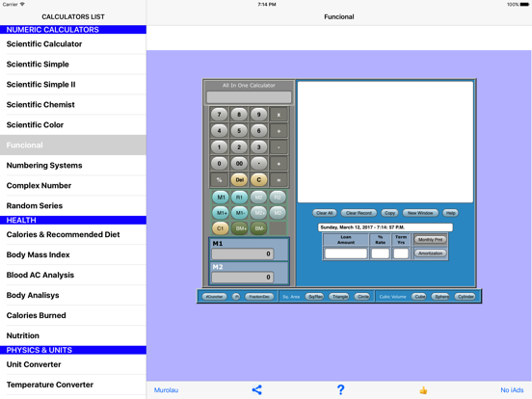Tap the decimal point key
This screenshot has width=532, height=399.
coord(258,163)
